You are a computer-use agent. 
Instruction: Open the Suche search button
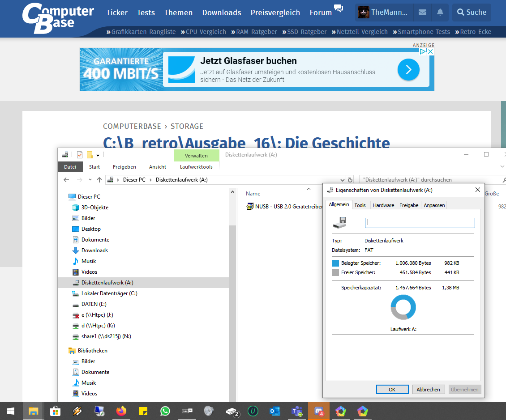tap(472, 12)
